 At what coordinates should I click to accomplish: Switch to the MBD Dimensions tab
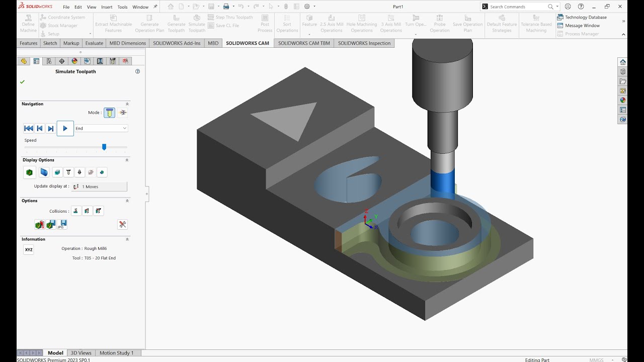(x=128, y=43)
